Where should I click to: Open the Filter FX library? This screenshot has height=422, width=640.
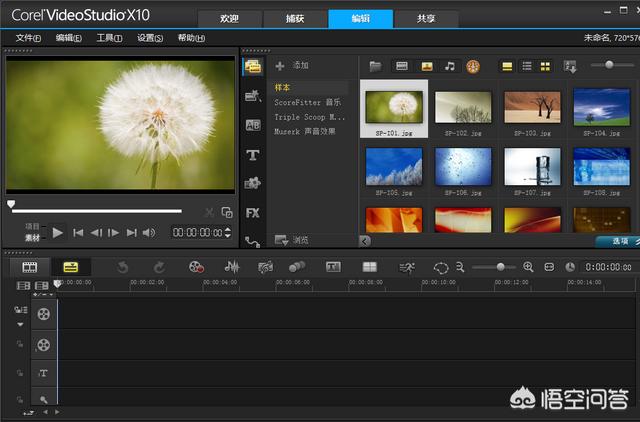click(x=253, y=213)
